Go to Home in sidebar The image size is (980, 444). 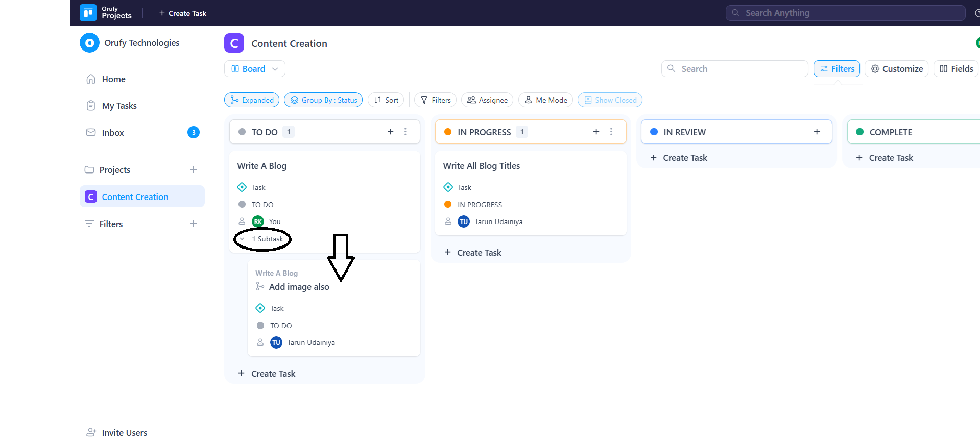[113, 79]
